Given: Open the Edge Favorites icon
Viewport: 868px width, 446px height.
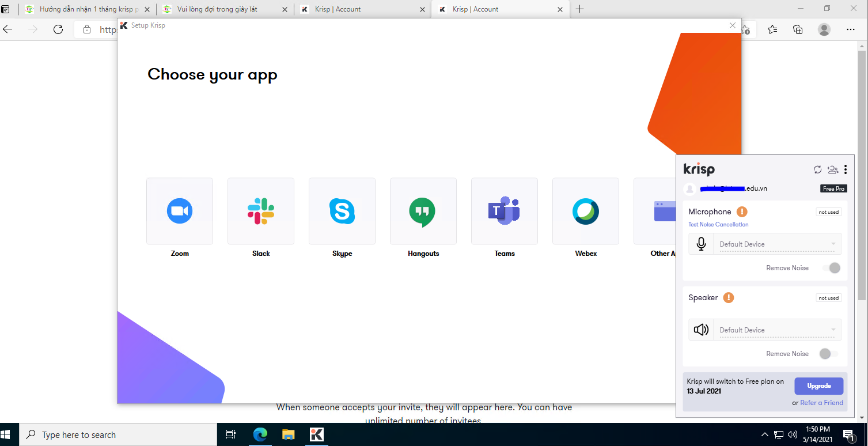Looking at the screenshot, I should [x=772, y=29].
